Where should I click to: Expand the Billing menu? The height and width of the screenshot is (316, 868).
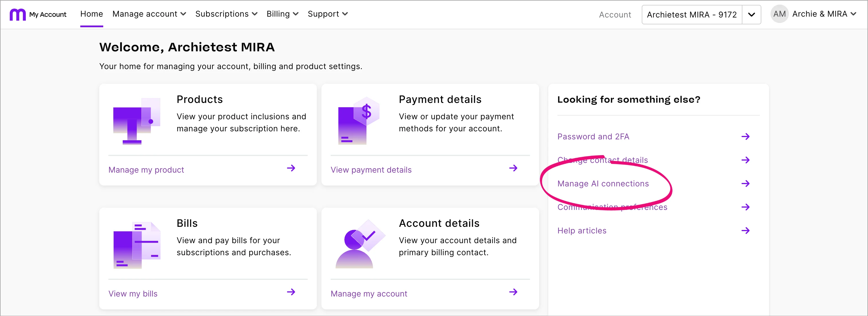[x=282, y=14]
